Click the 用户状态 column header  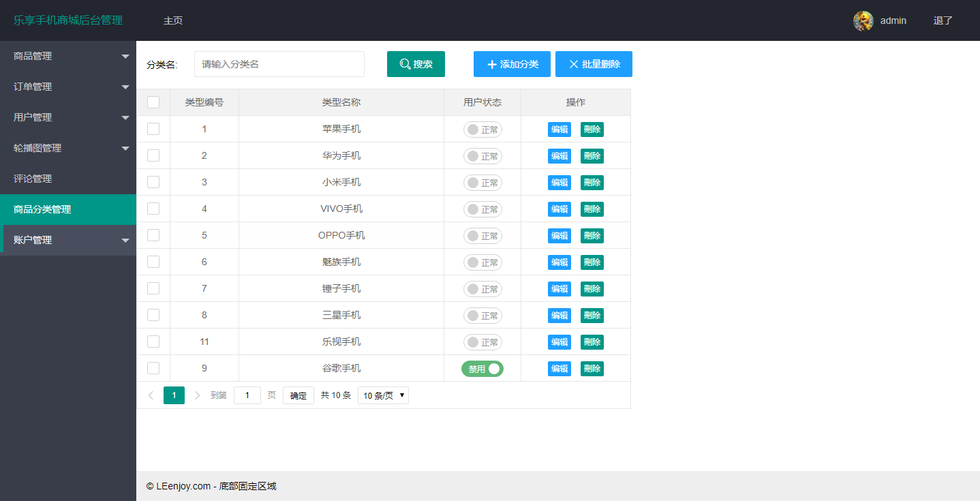point(483,102)
